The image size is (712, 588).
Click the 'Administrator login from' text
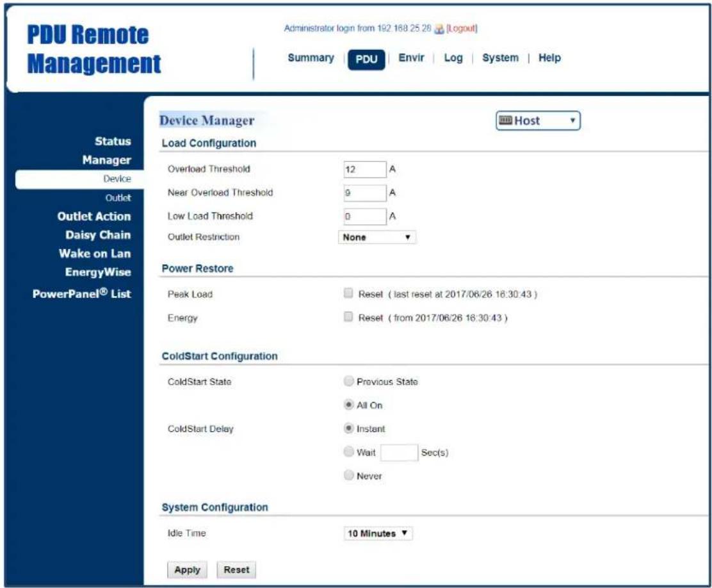pyautogui.click(x=330, y=28)
